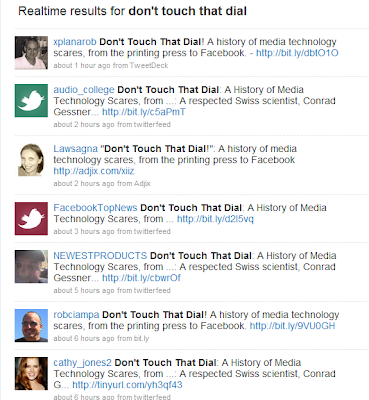This screenshot has width=369, height=400.
Task: Go to the cathy_jones2 username link
Action: (x=82, y=363)
